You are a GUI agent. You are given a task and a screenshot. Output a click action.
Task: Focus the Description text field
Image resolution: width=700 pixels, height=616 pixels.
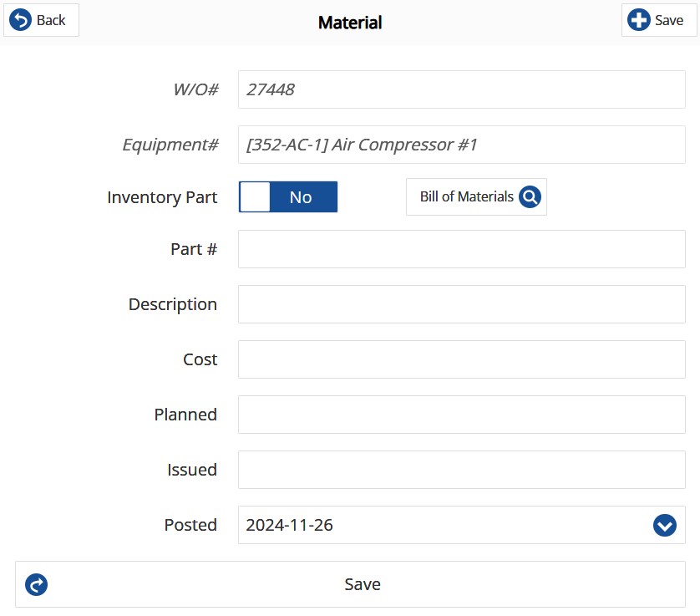click(x=462, y=304)
